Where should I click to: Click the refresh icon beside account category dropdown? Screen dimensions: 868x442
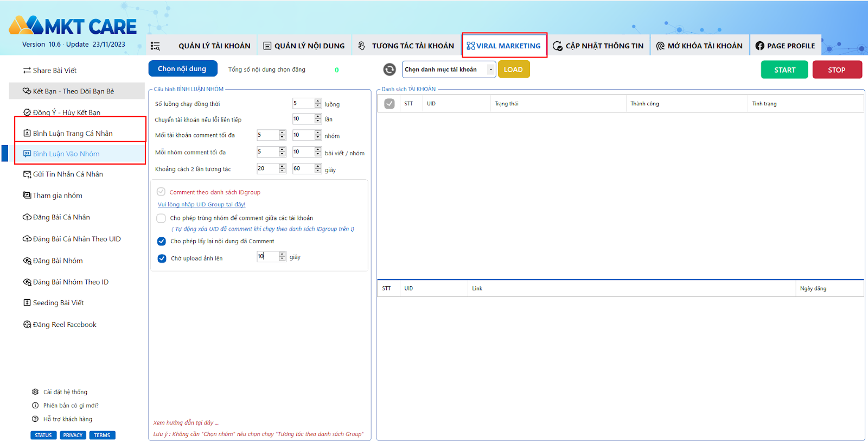point(390,70)
